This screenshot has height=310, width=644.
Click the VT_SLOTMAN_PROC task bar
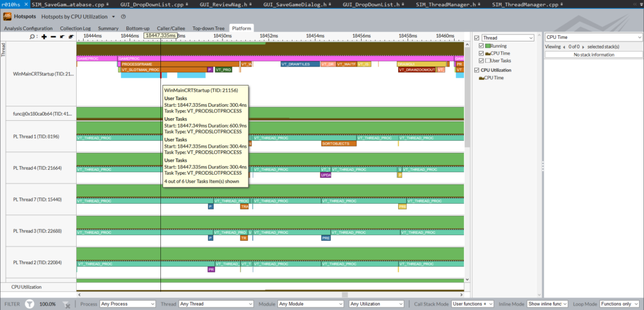click(x=163, y=70)
